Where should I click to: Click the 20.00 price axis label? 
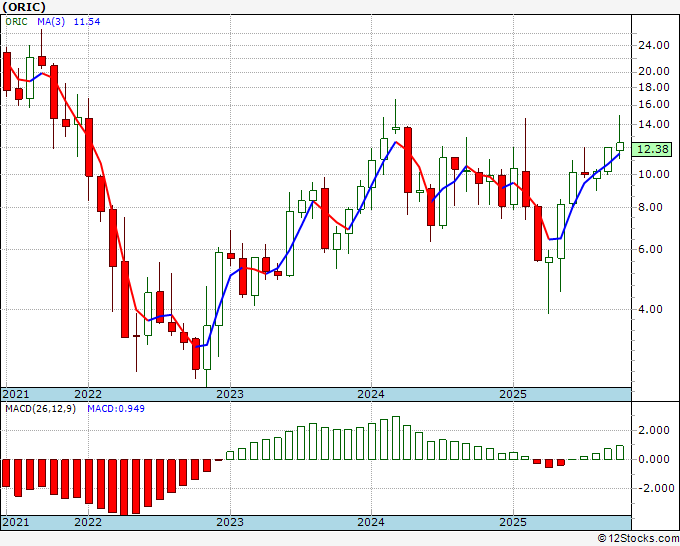point(654,71)
